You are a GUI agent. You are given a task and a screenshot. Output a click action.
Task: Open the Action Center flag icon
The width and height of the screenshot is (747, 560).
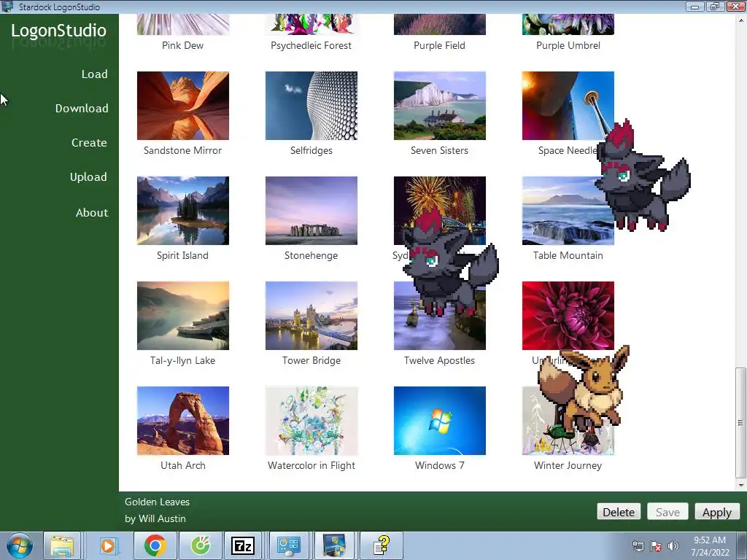pyautogui.click(x=656, y=546)
